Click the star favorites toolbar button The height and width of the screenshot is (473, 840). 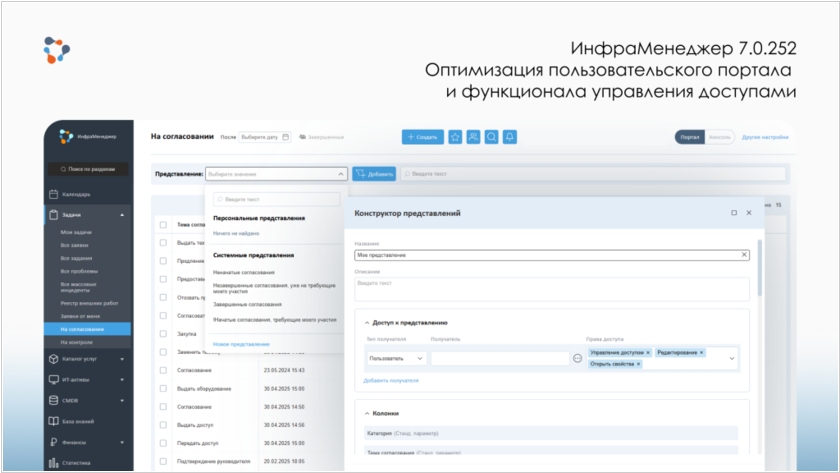pos(455,137)
